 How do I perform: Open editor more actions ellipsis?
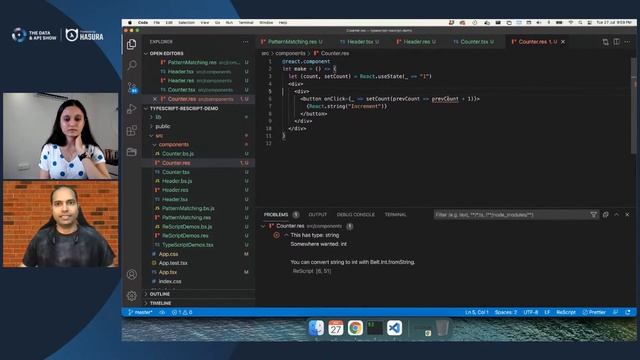tap(627, 42)
